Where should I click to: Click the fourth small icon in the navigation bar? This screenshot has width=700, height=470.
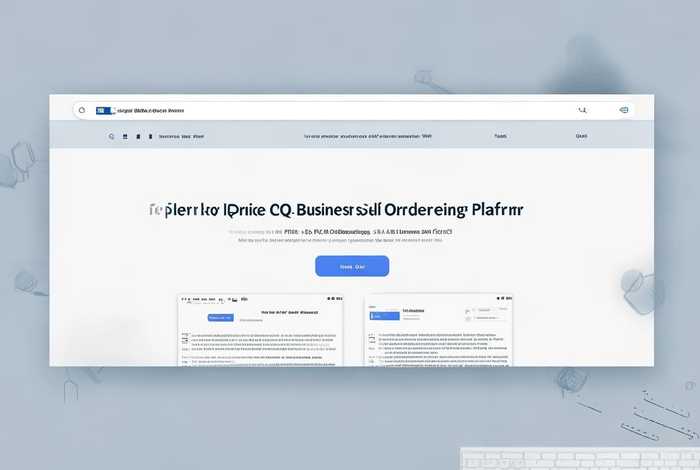click(x=151, y=136)
